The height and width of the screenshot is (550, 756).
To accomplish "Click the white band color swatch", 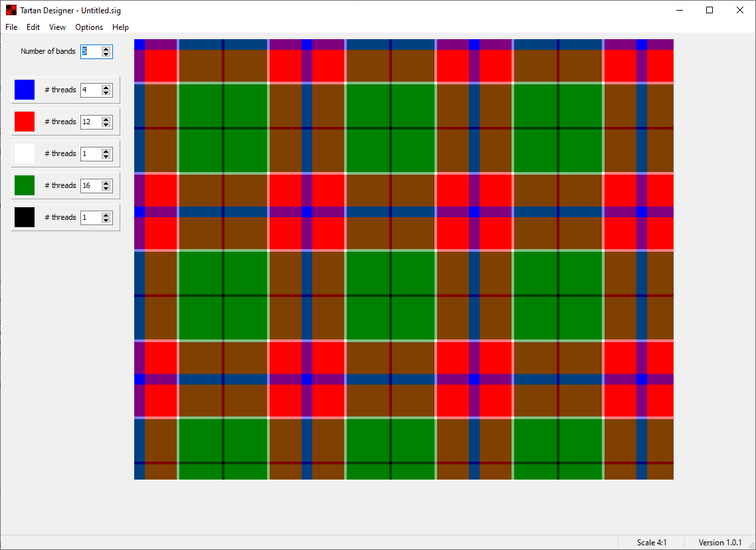I will pyautogui.click(x=25, y=153).
